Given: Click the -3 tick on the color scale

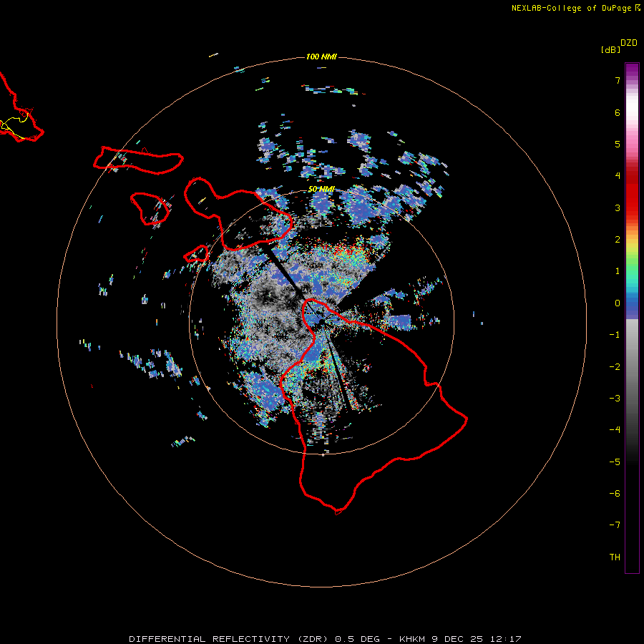Looking at the screenshot, I should 615,399.
